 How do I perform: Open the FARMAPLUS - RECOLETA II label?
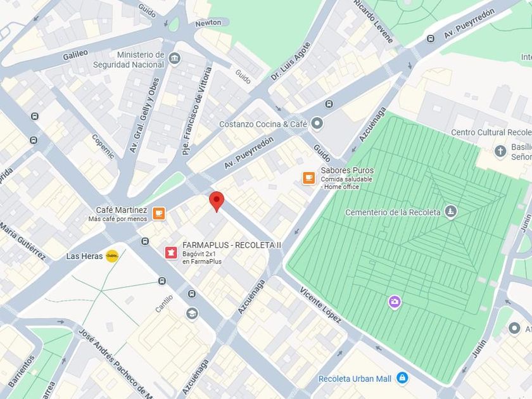tap(232, 245)
